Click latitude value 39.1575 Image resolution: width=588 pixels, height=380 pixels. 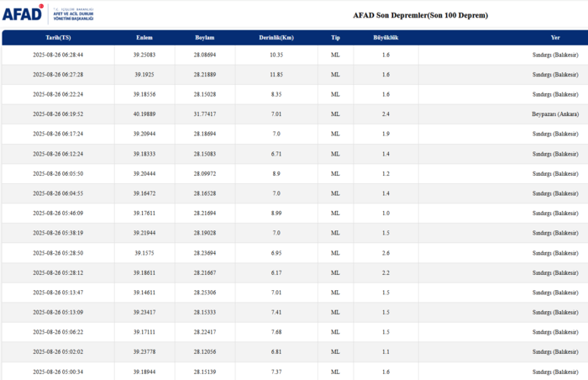[x=144, y=253]
